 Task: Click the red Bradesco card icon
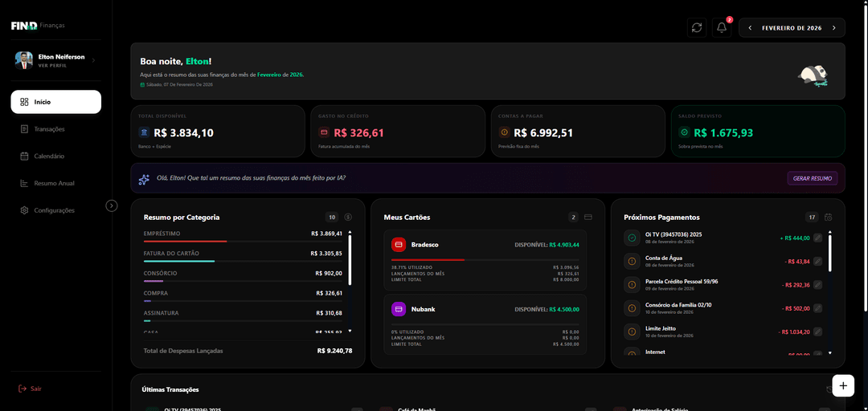tap(399, 245)
